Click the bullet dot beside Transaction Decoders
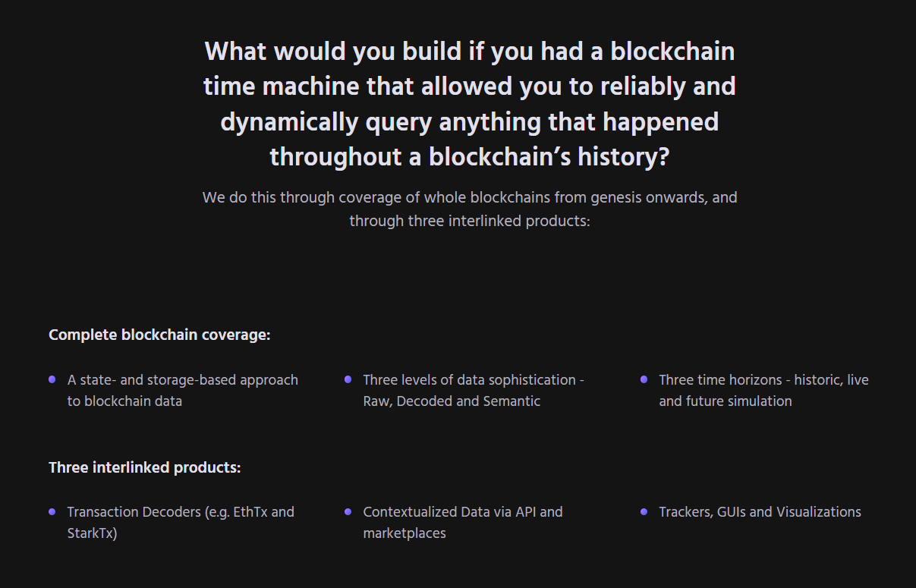 click(52, 511)
